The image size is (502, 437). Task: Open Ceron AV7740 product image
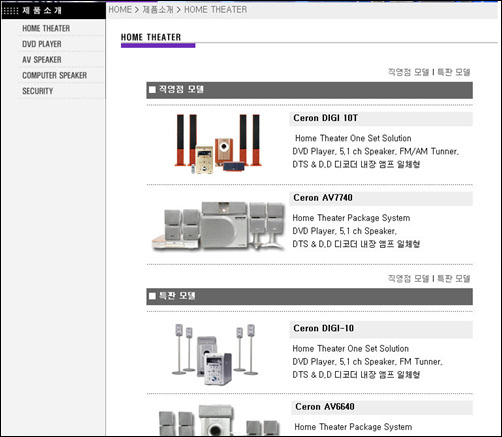218,226
